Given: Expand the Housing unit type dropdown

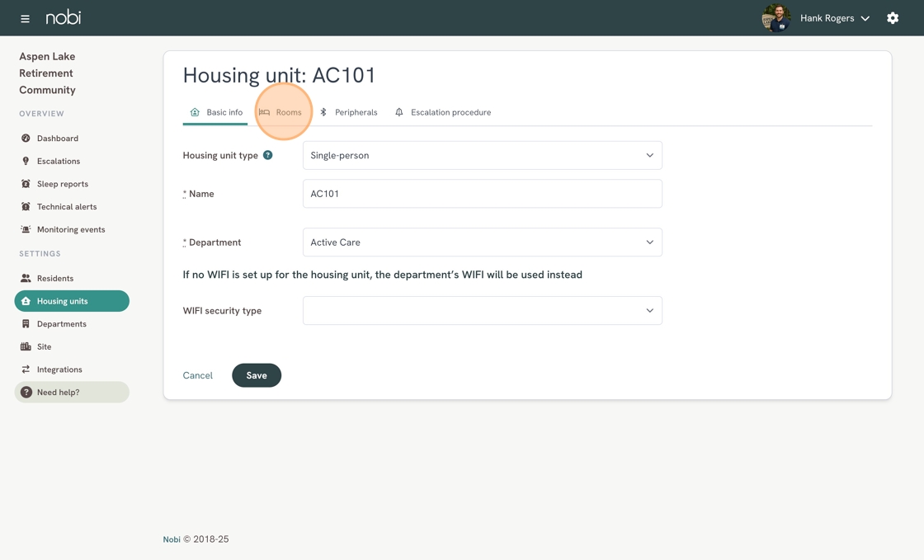Looking at the screenshot, I should [x=482, y=155].
